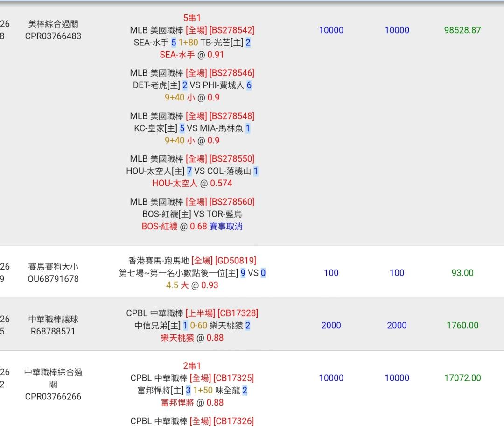This screenshot has height=427, width=504.
Task: Click the pick 富邦悍將 @ 0.88
Action: [192, 402]
